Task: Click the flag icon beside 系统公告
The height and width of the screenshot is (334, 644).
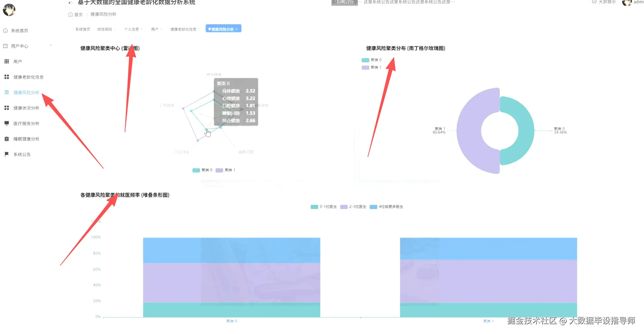Action: pos(7,154)
